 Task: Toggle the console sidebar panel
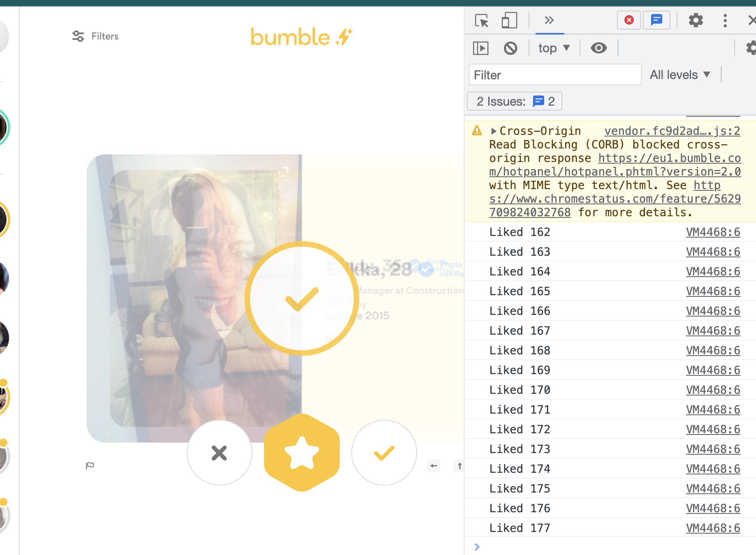pyautogui.click(x=480, y=49)
